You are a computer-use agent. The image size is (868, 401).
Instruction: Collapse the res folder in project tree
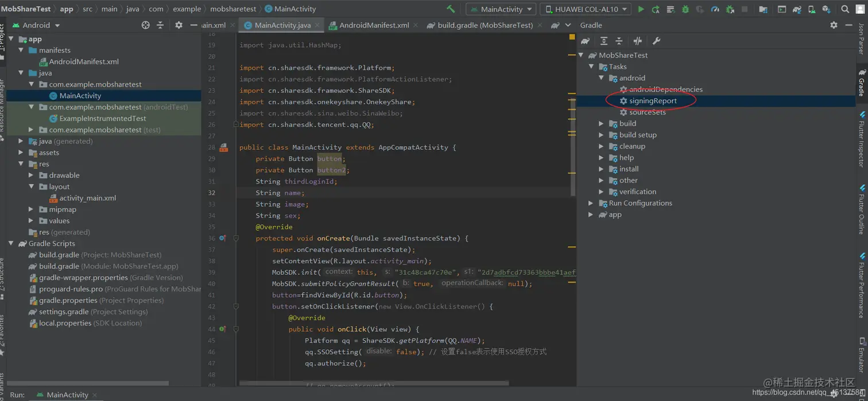click(21, 164)
